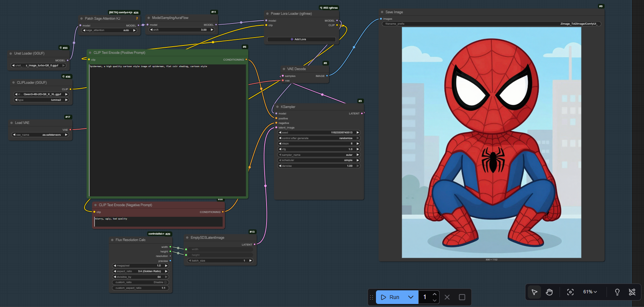644x307 pixels.
Task: Click the VAE Decode IMAGE output port
Action: [327, 76]
